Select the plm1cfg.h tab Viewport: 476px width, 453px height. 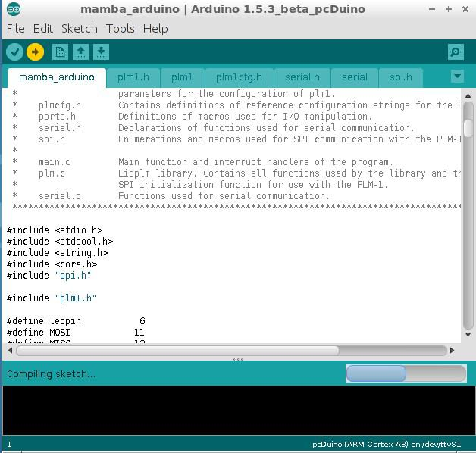point(239,77)
